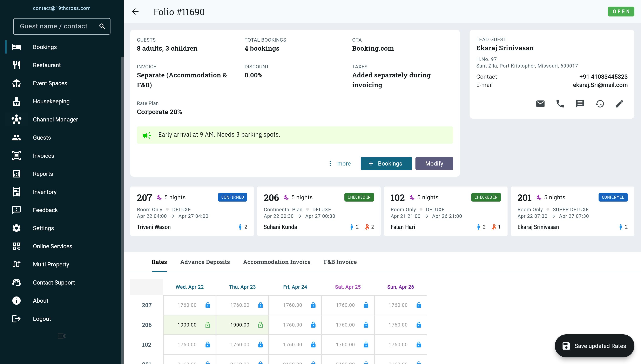The height and width of the screenshot is (364, 641).
Task: Unlock the 207 rate for Wed, Apr 22
Action: (207, 305)
